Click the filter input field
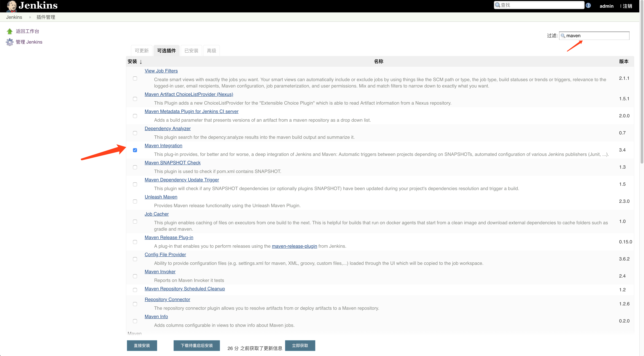The height and width of the screenshot is (356, 644). (594, 35)
